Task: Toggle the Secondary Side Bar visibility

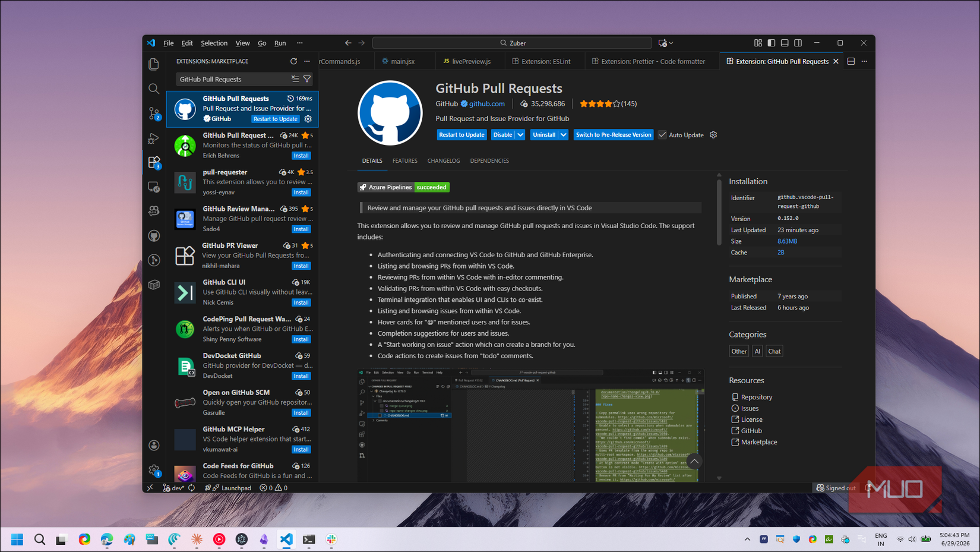Action: point(798,43)
